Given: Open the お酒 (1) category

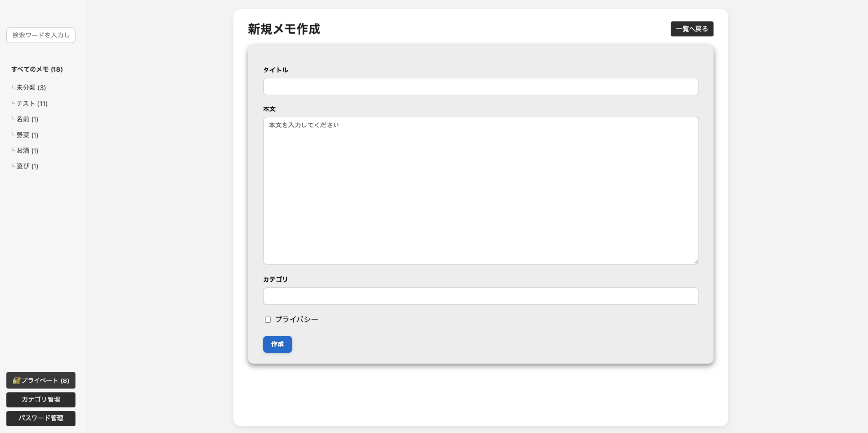Looking at the screenshot, I should (x=27, y=150).
